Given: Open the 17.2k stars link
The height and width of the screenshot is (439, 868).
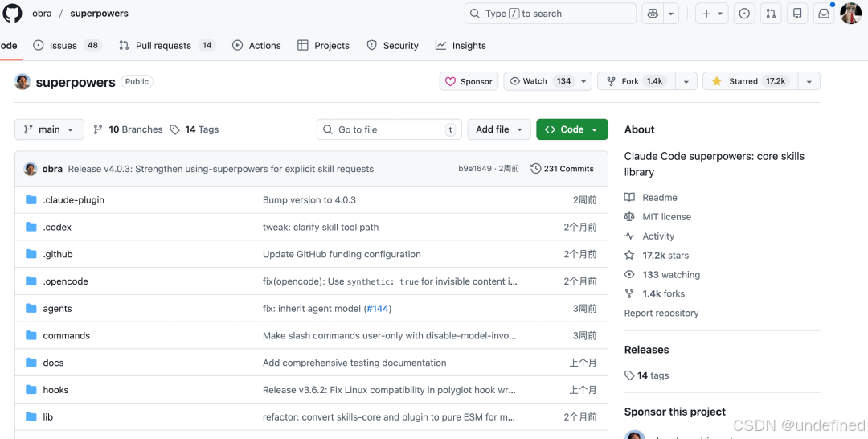Looking at the screenshot, I should pos(657,255).
